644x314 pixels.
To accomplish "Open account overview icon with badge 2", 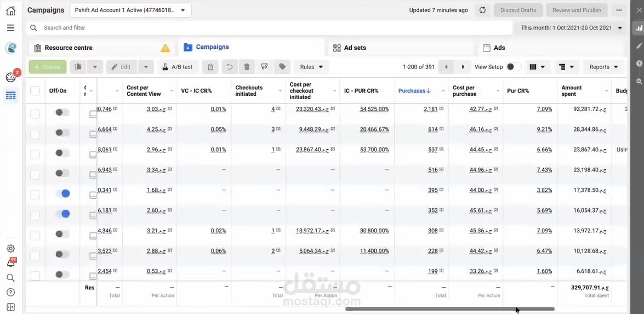I will click(x=10, y=77).
